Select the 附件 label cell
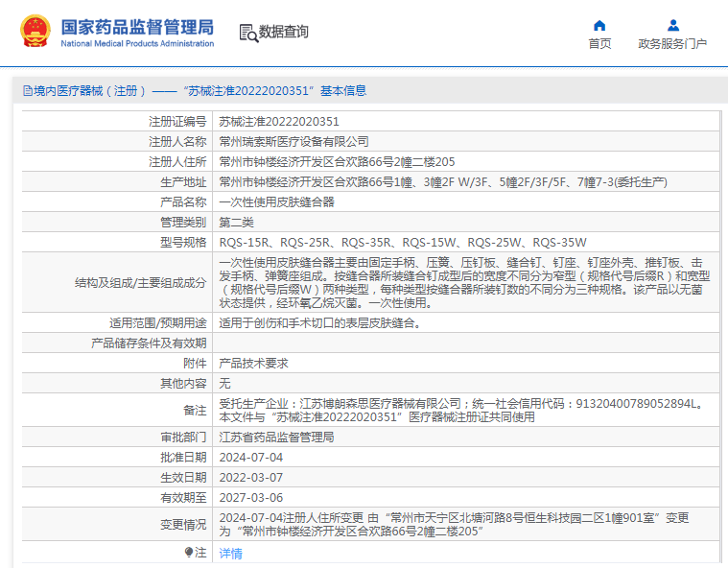This screenshot has height=568, width=728. tap(195, 364)
